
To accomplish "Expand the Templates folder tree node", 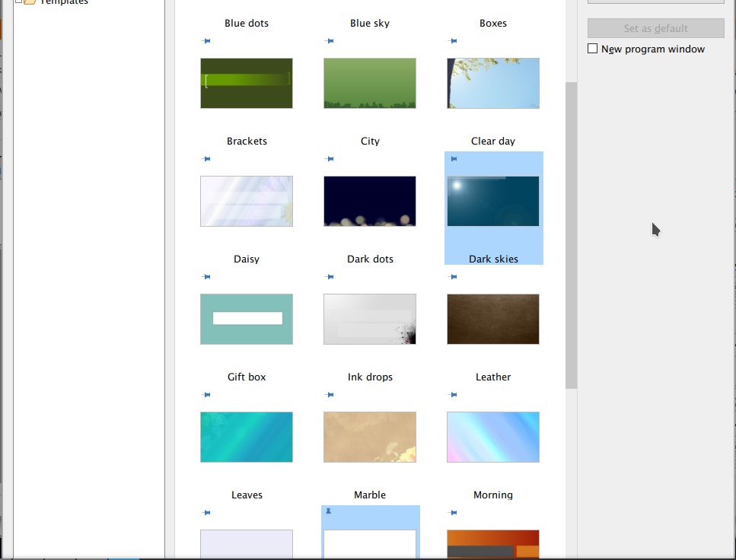I will coord(18,2).
